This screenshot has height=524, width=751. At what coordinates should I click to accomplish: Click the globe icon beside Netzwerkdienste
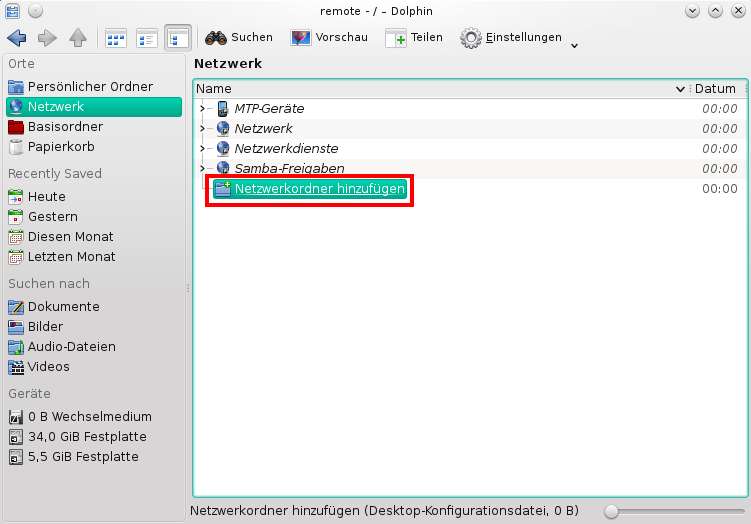(x=223, y=148)
